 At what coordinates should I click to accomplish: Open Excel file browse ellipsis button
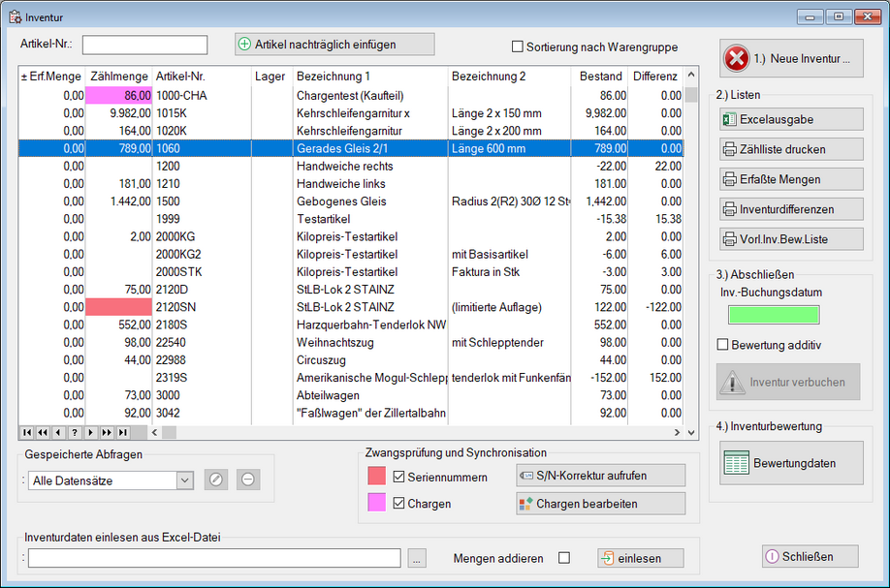416,558
